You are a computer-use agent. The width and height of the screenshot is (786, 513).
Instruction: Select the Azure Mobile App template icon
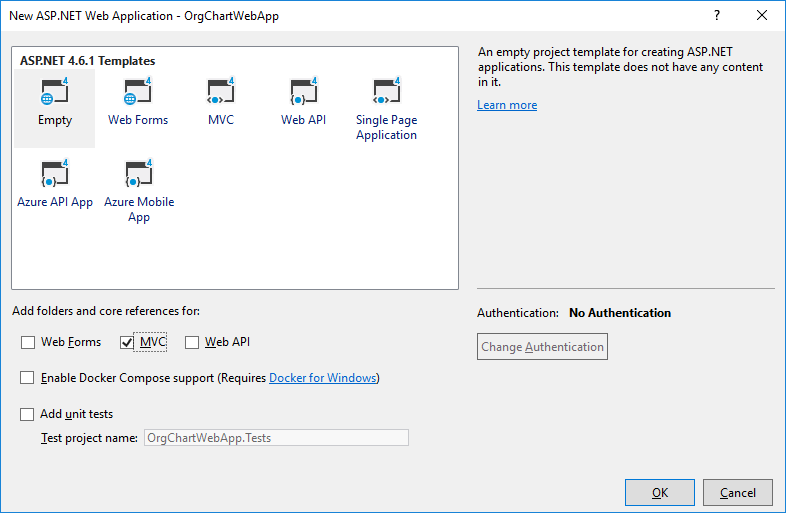point(139,174)
